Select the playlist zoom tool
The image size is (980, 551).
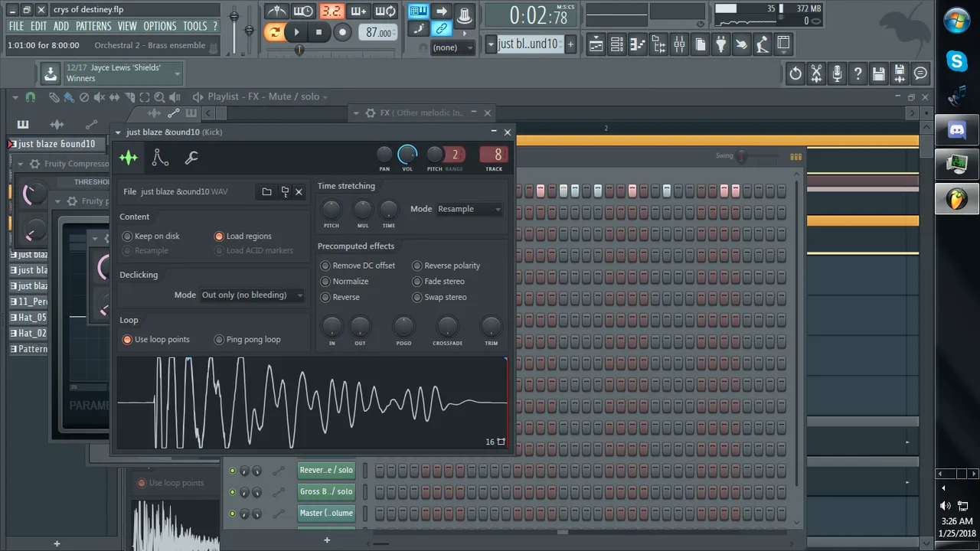pyautogui.click(x=159, y=97)
